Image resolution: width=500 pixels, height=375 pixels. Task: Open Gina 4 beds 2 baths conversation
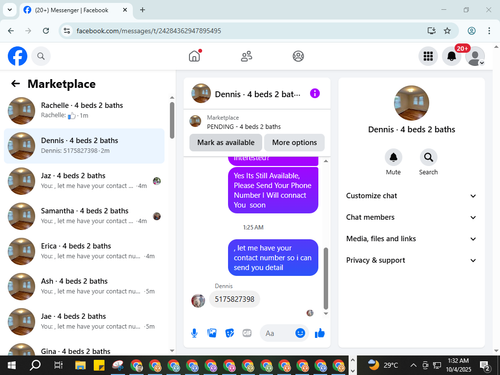pyautogui.click(x=84, y=348)
